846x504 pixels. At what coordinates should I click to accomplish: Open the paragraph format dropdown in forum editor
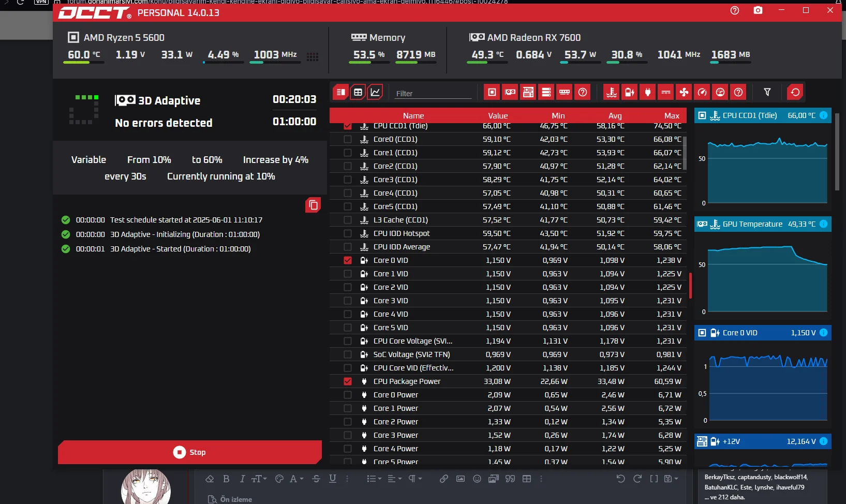415,479
